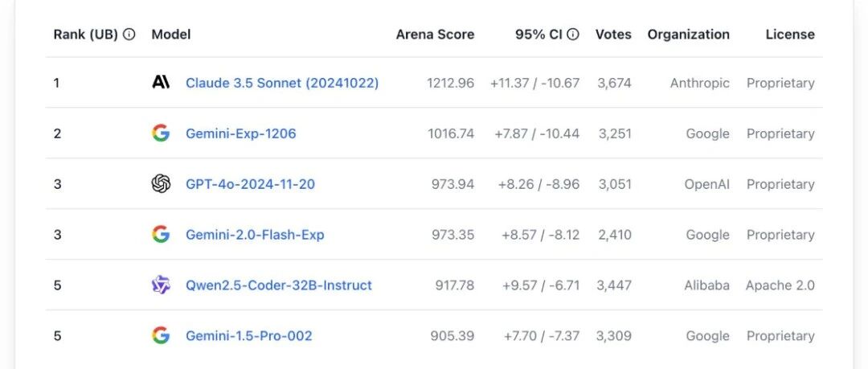Click the Organization column header

click(x=689, y=35)
